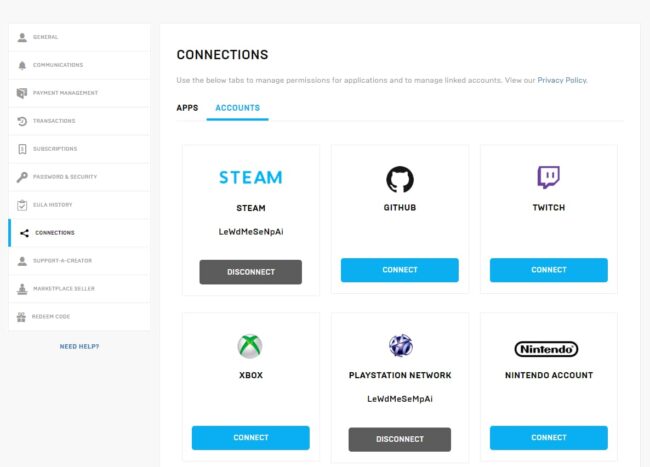Connect the Twitch account

coord(548,270)
